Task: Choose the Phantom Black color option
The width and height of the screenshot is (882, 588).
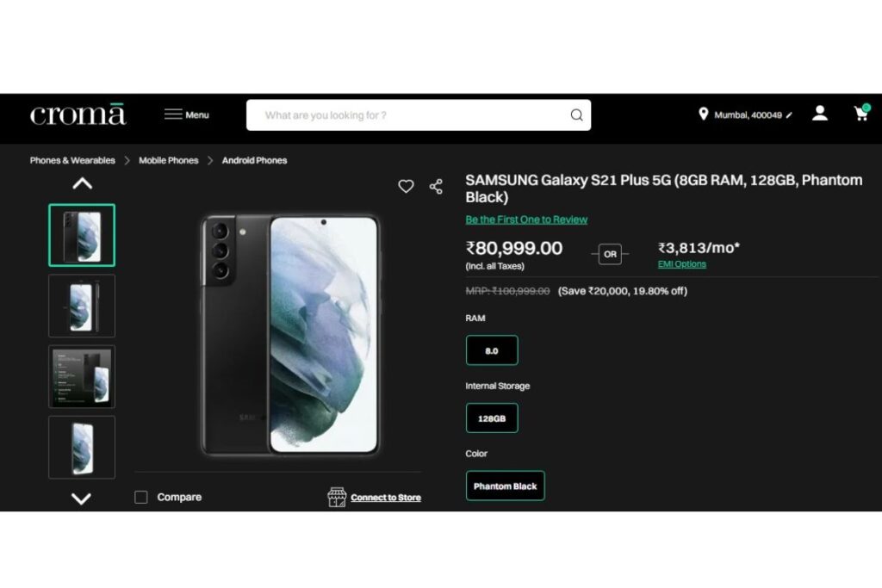Action: click(x=505, y=486)
